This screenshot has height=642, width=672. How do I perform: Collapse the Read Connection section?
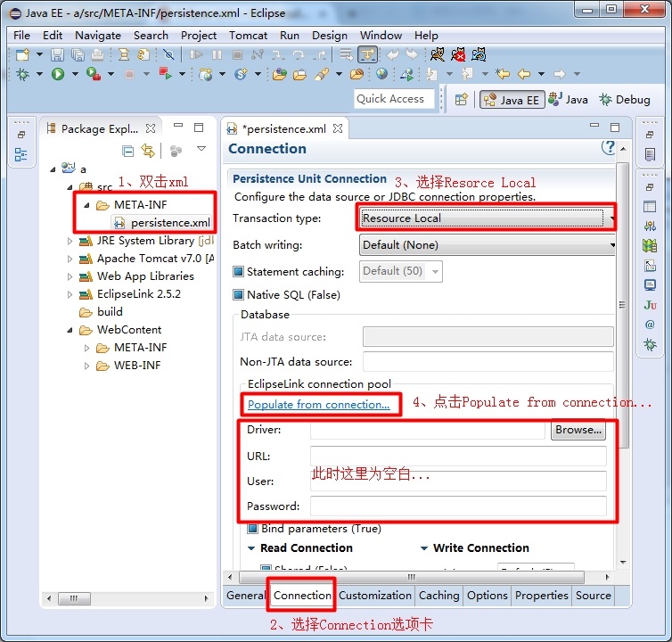point(251,548)
